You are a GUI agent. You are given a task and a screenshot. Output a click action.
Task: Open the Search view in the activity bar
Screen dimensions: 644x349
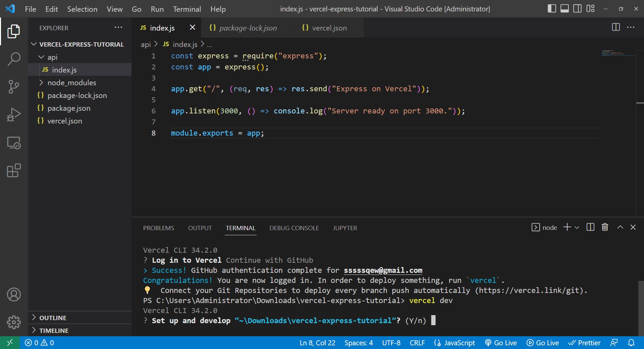14,59
